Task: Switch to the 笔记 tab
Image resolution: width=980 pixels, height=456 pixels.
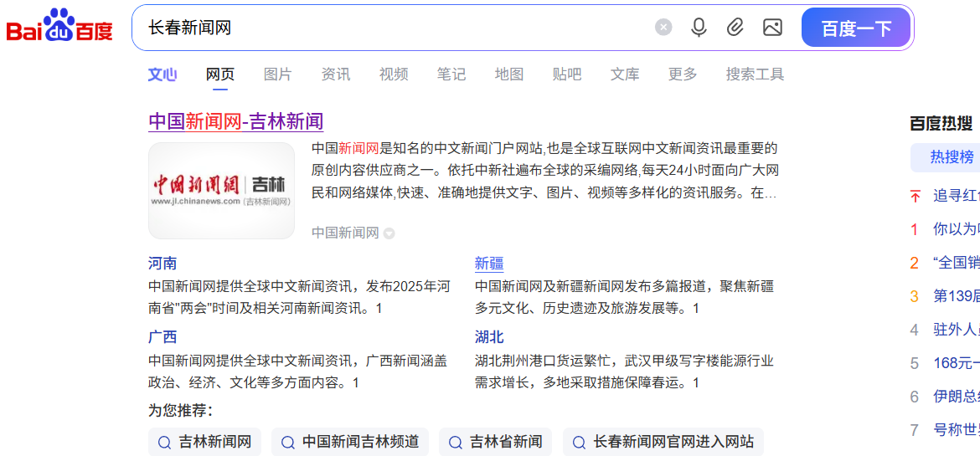Action: [451, 75]
